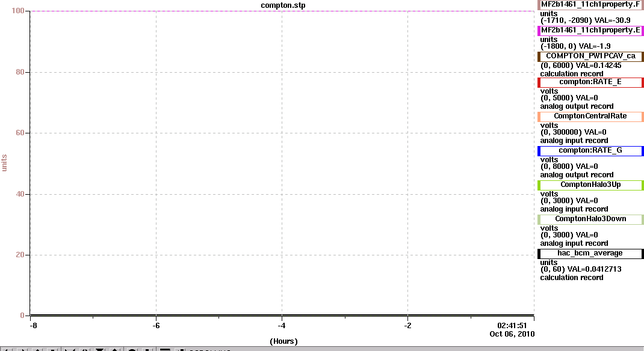Click the y-axis tick label "100"
The height and width of the screenshot is (351, 644).
pos(18,11)
